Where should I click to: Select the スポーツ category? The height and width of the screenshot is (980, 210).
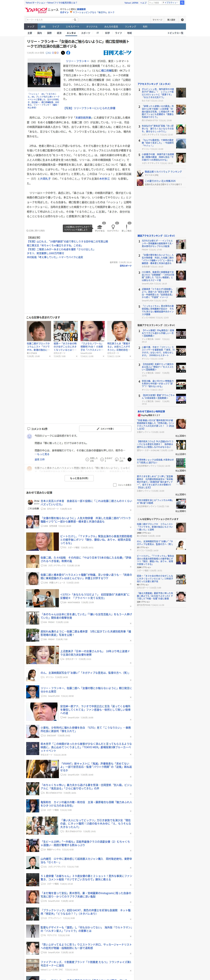(86, 33)
